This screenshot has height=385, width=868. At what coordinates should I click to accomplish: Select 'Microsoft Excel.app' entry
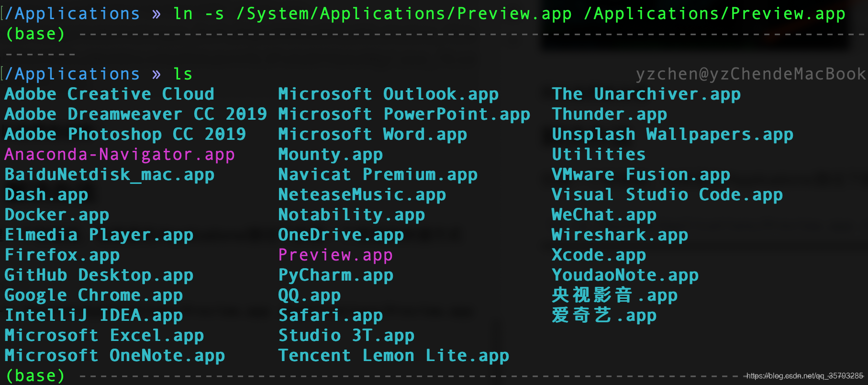click(x=104, y=336)
